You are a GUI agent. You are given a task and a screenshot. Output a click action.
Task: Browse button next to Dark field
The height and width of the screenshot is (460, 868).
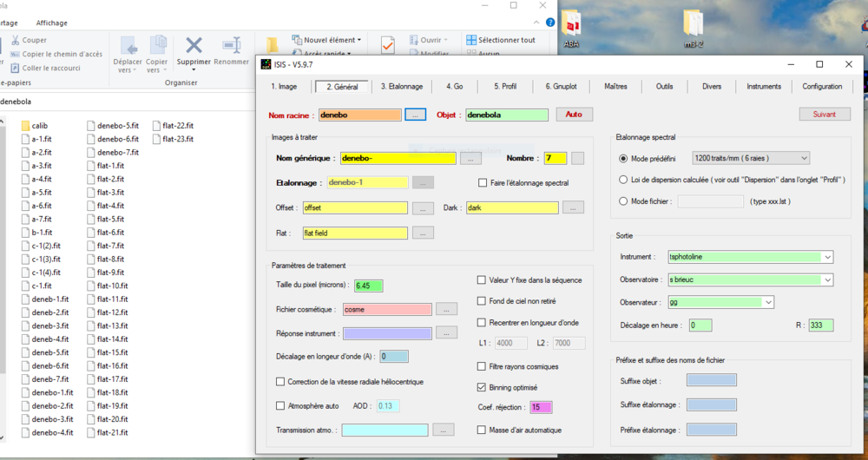tap(573, 207)
